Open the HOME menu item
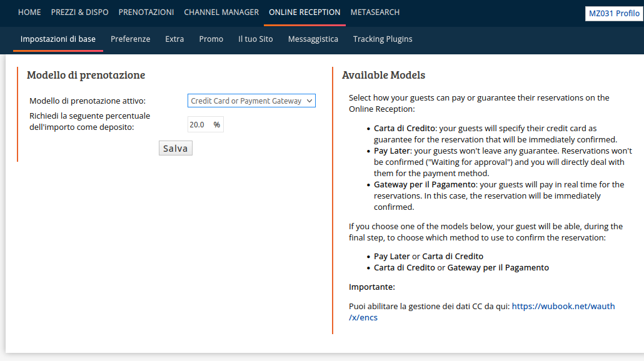 29,12
